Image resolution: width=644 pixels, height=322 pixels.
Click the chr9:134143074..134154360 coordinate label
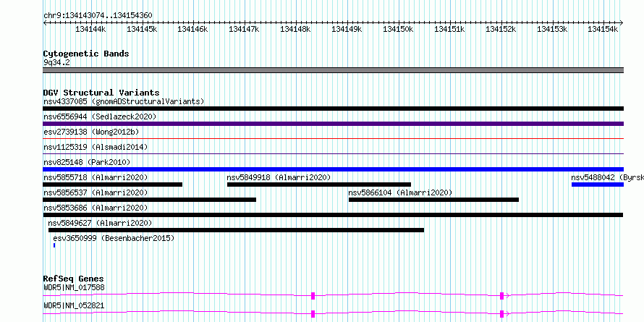[98, 16]
